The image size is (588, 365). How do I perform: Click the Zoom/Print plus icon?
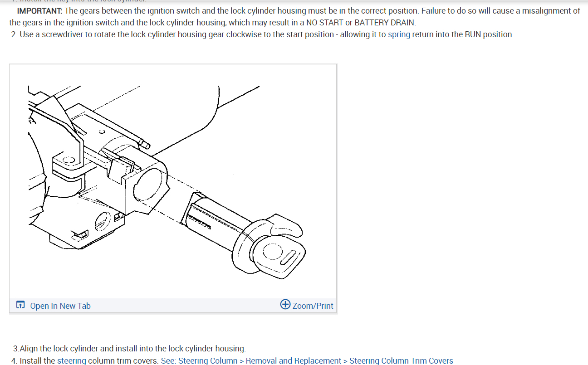[x=285, y=304]
